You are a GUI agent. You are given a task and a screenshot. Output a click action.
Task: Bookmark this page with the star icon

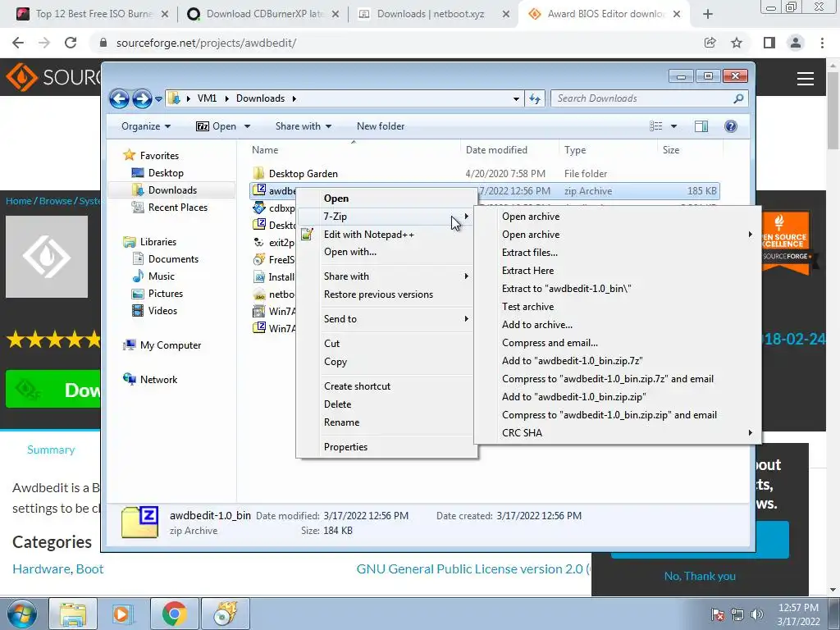pyautogui.click(x=737, y=43)
